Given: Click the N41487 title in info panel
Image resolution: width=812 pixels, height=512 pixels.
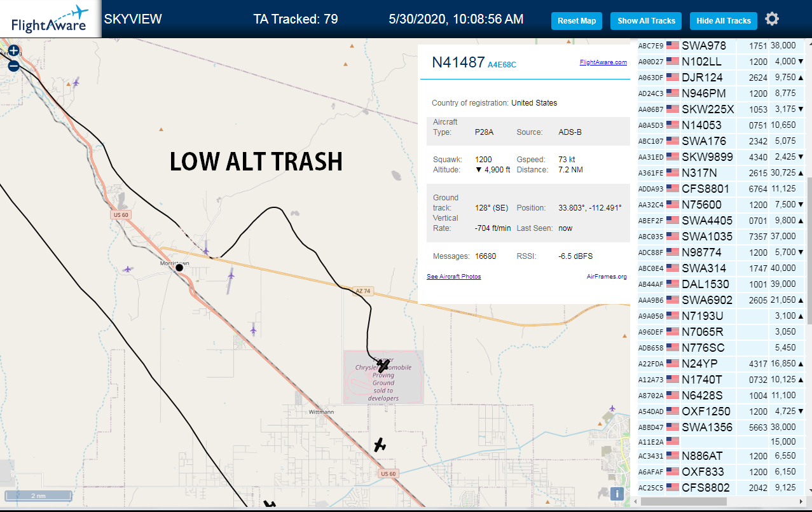Looking at the screenshot, I should click(458, 62).
